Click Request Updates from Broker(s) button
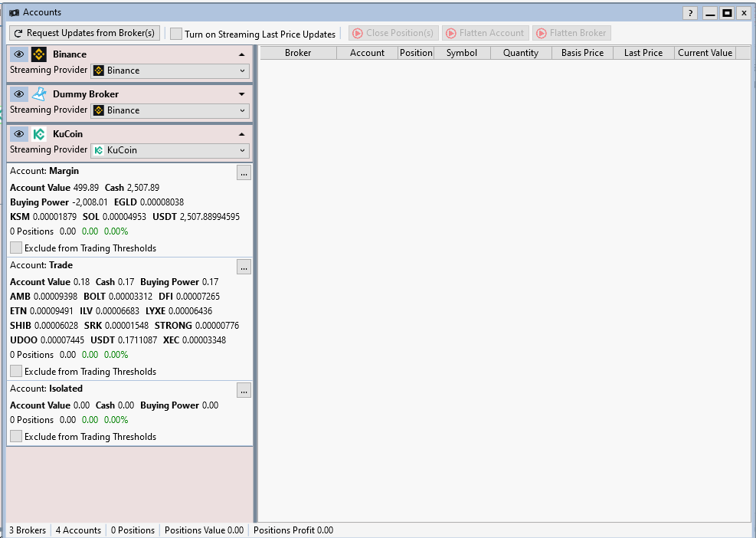 84,33
